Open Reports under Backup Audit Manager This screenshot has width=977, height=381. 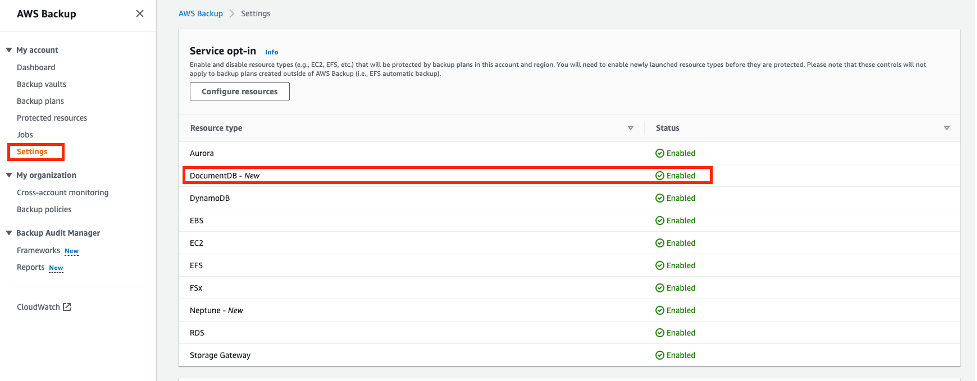pos(31,268)
